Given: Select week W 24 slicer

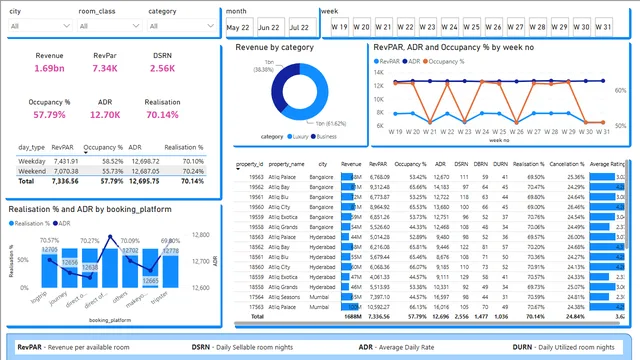Looking at the screenshot, I should click(450, 27).
